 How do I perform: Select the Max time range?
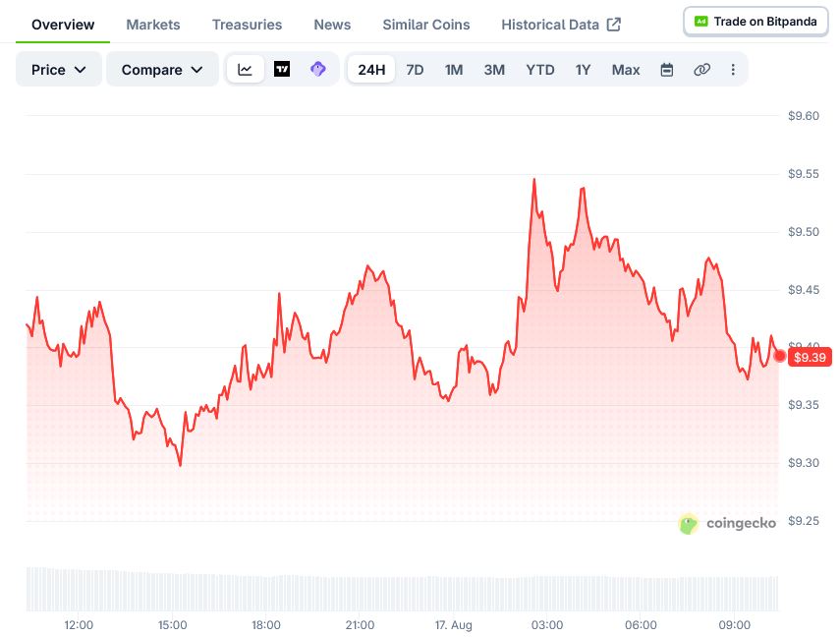(626, 70)
